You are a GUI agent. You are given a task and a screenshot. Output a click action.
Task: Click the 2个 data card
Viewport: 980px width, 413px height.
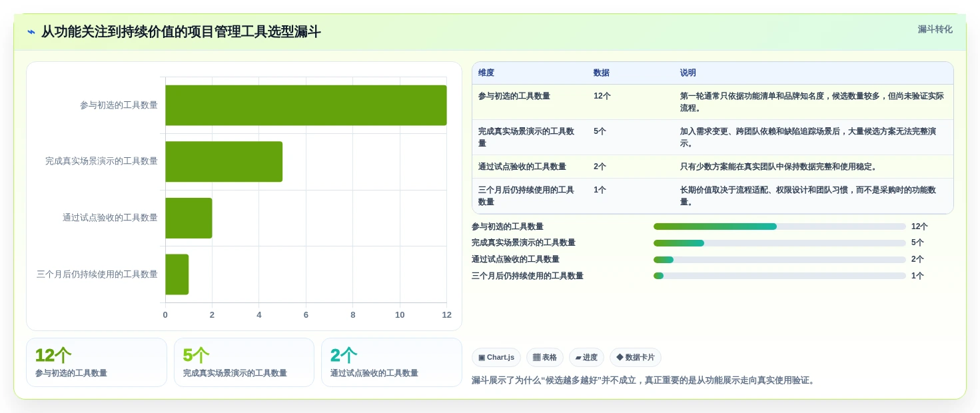point(392,362)
